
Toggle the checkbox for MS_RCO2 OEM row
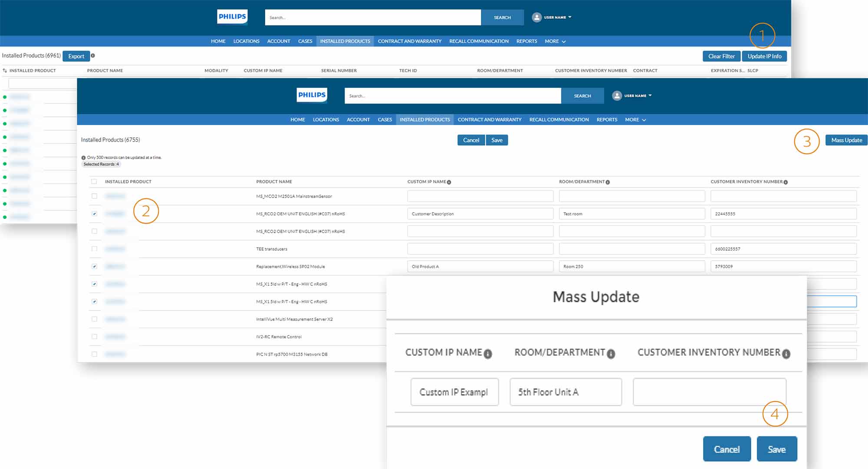pyautogui.click(x=94, y=214)
